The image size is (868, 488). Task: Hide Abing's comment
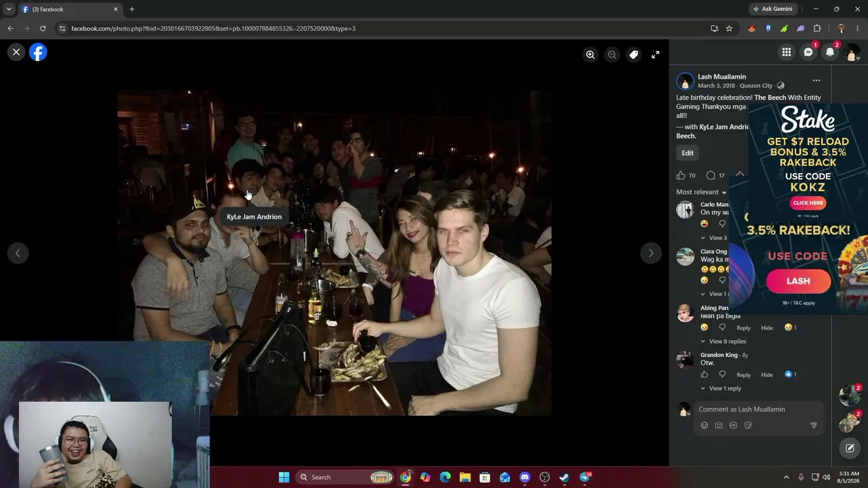[767, 328]
